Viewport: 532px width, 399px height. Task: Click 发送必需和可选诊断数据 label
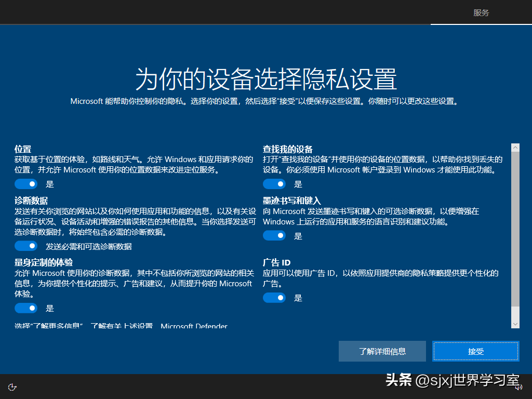(x=88, y=246)
